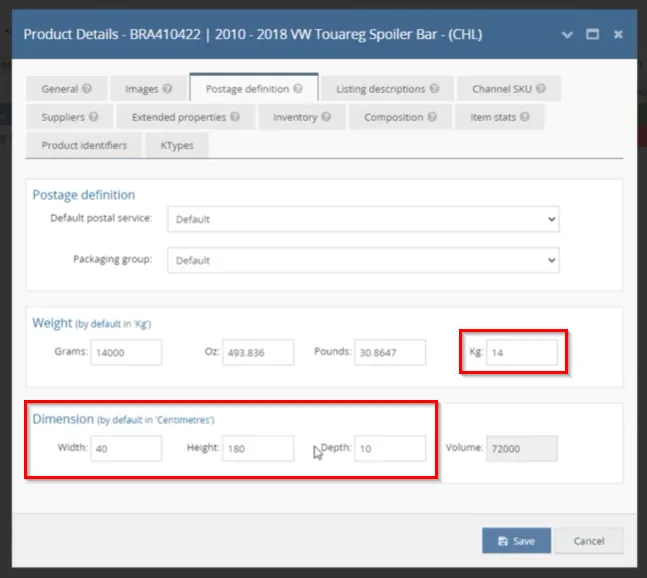Open the Composition tab
The height and width of the screenshot is (578, 647).
pyautogui.click(x=400, y=117)
